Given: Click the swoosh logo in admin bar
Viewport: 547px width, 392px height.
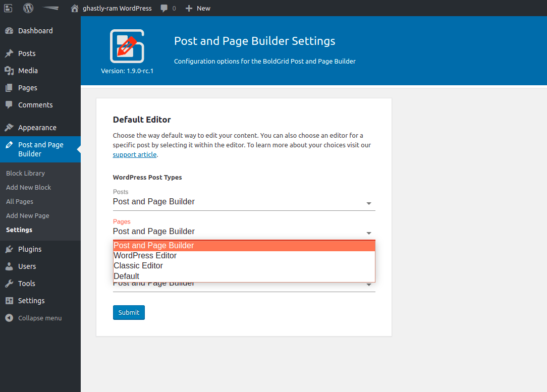Looking at the screenshot, I should pyautogui.click(x=51, y=8).
